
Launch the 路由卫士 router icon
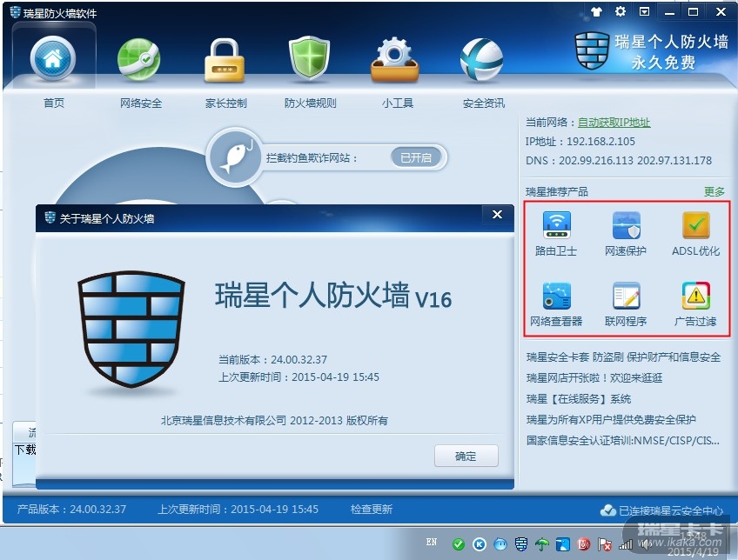click(556, 226)
